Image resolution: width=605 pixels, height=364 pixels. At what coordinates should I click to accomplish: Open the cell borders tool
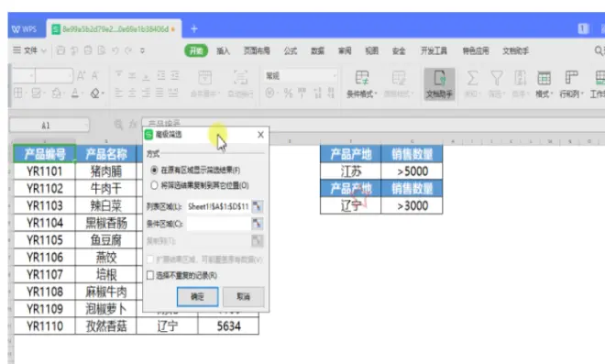[x=17, y=93]
